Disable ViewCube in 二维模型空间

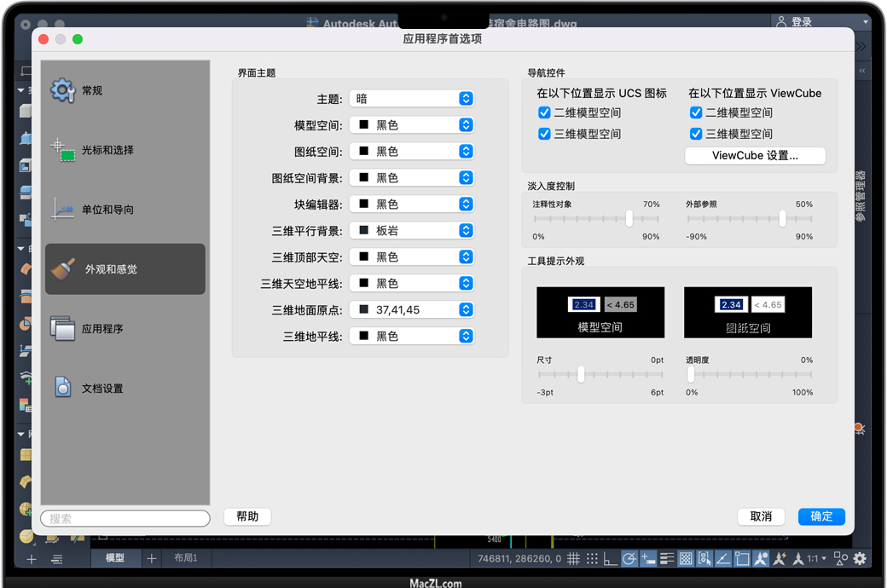tap(696, 112)
